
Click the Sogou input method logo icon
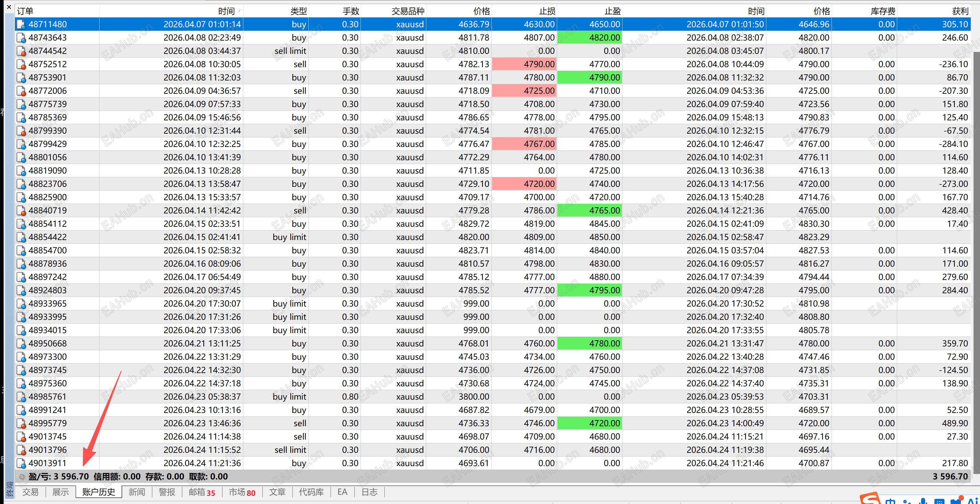pyautogui.click(x=870, y=500)
